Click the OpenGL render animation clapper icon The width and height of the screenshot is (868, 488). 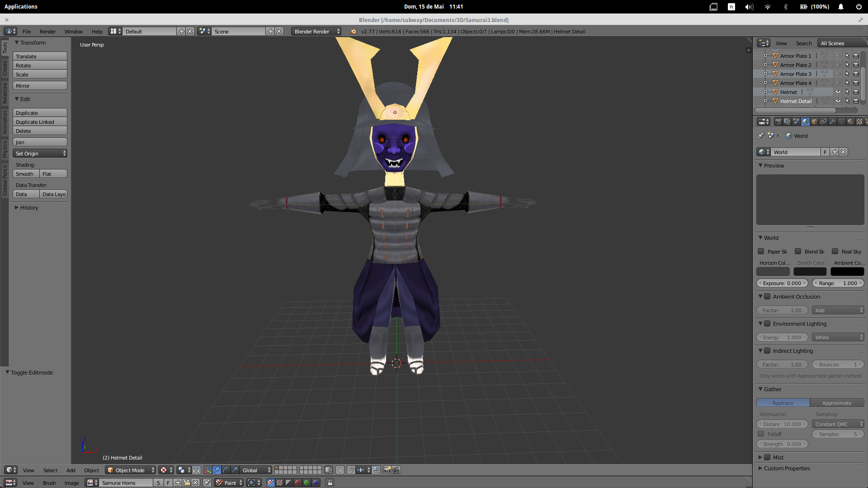396,470
